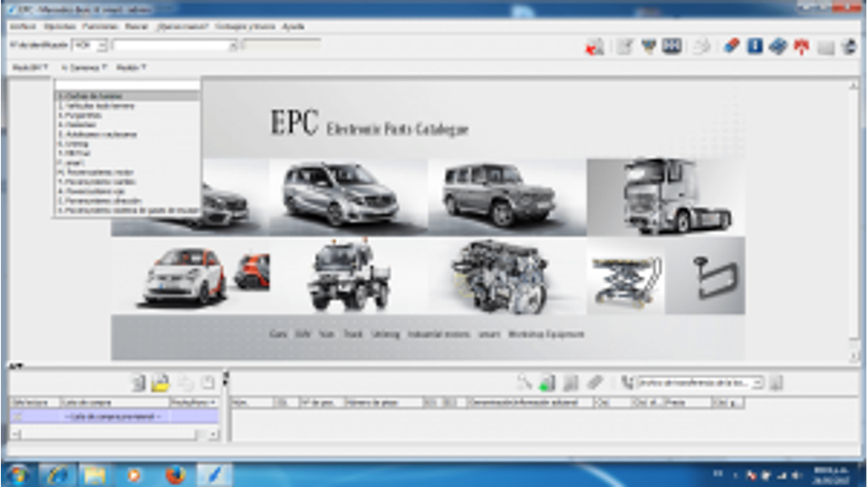Click the blue information icon in toolbar
The width and height of the screenshot is (868, 487).
pyautogui.click(x=755, y=47)
